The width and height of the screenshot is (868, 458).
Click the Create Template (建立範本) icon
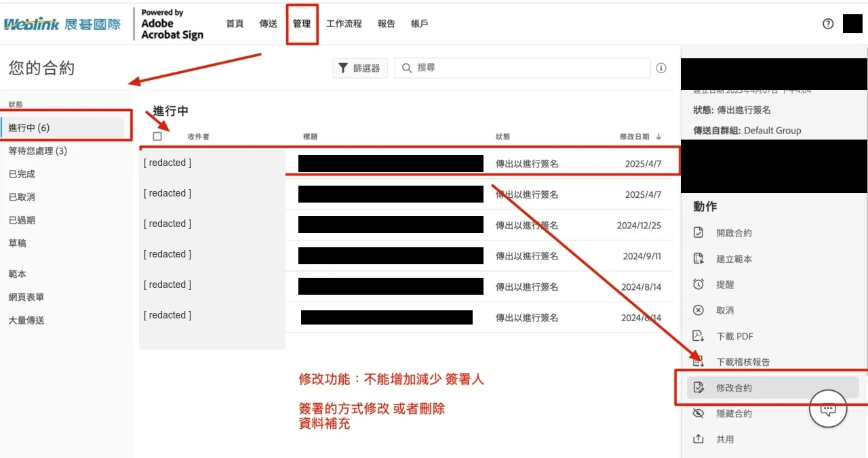coord(698,258)
